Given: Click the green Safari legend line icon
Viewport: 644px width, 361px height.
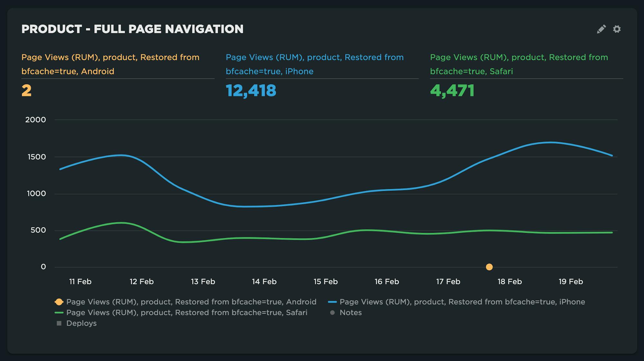Looking at the screenshot, I should 59,313.
